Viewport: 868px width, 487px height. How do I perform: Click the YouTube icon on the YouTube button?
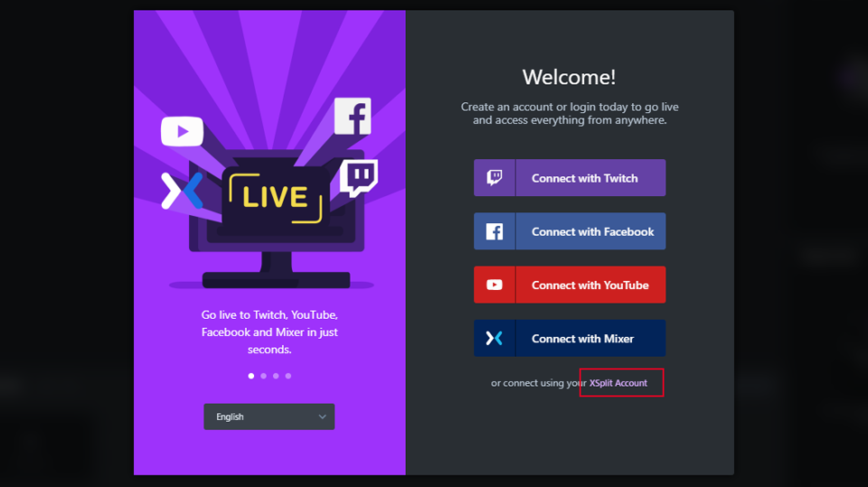click(495, 285)
